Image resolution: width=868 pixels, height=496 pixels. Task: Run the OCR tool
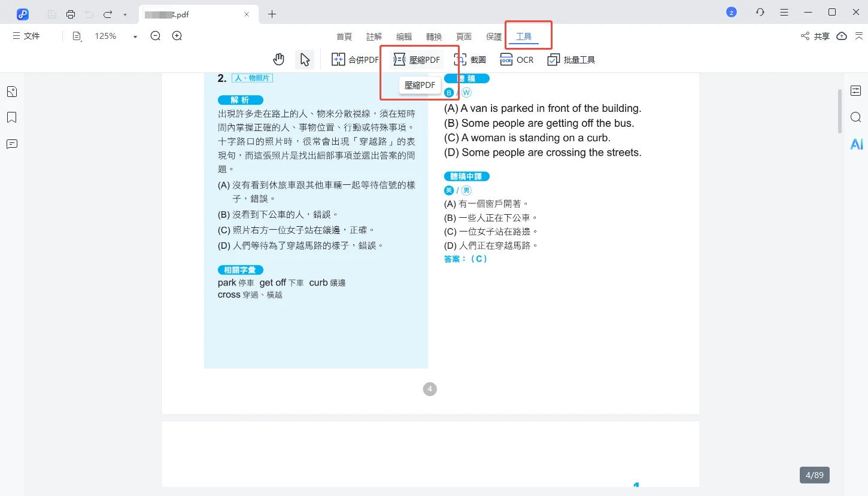point(517,60)
